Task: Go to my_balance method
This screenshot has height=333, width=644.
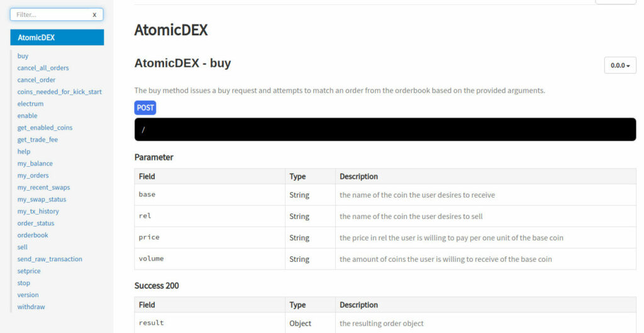Action: [x=35, y=163]
